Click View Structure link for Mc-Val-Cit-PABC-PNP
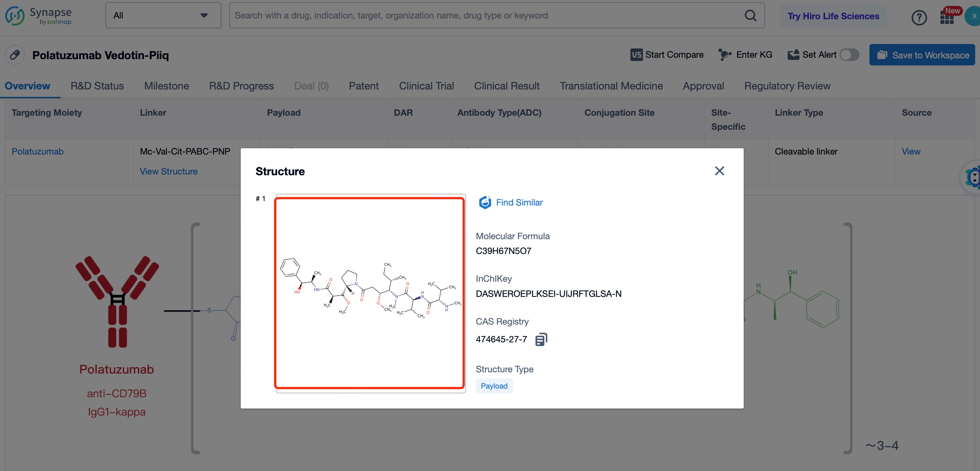980x471 pixels. [169, 171]
